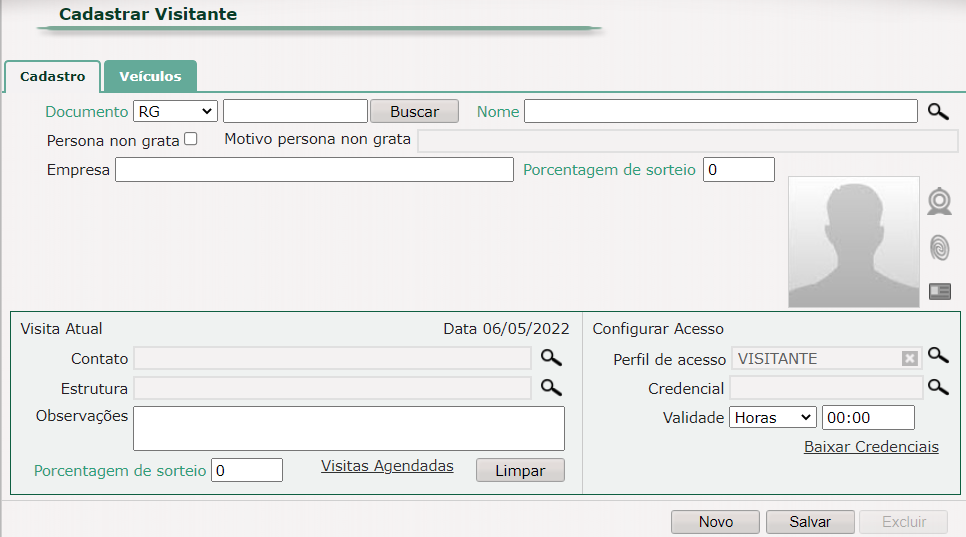966x537 pixels.
Task: Search Estrutura with its magnifier icon
Action: 551,387
